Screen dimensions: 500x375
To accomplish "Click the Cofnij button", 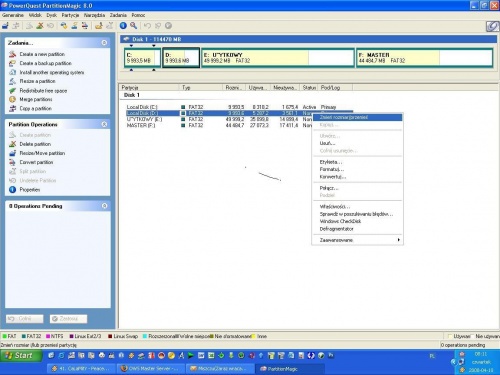I will [24, 319].
